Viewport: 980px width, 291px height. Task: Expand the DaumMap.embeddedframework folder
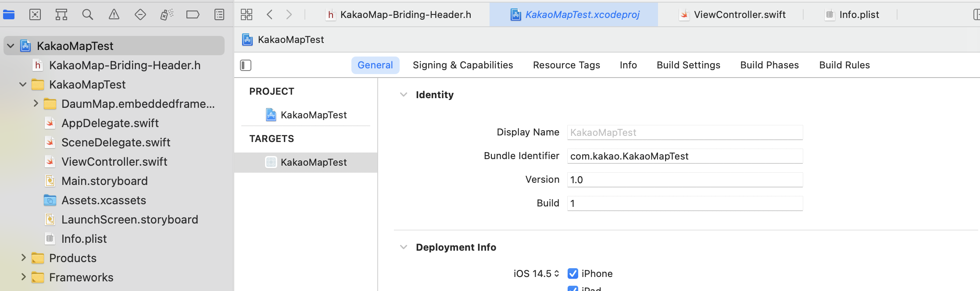[36, 104]
